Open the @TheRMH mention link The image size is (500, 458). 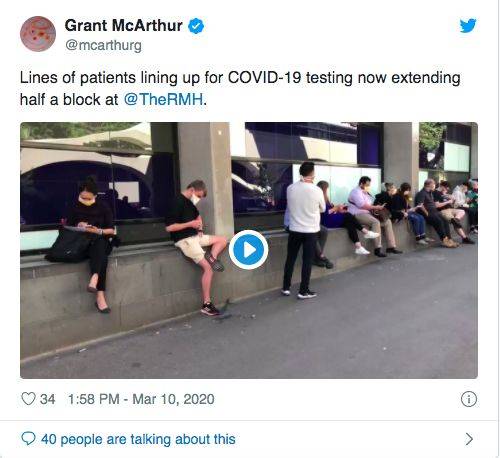(x=163, y=99)
